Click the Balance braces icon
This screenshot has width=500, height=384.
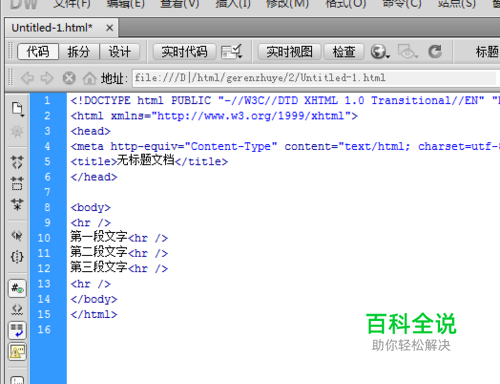pos(17,257)
